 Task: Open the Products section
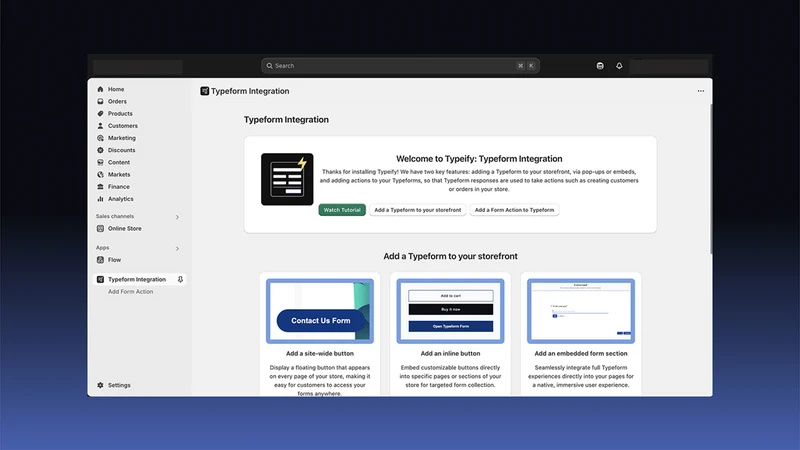[120, 113]
